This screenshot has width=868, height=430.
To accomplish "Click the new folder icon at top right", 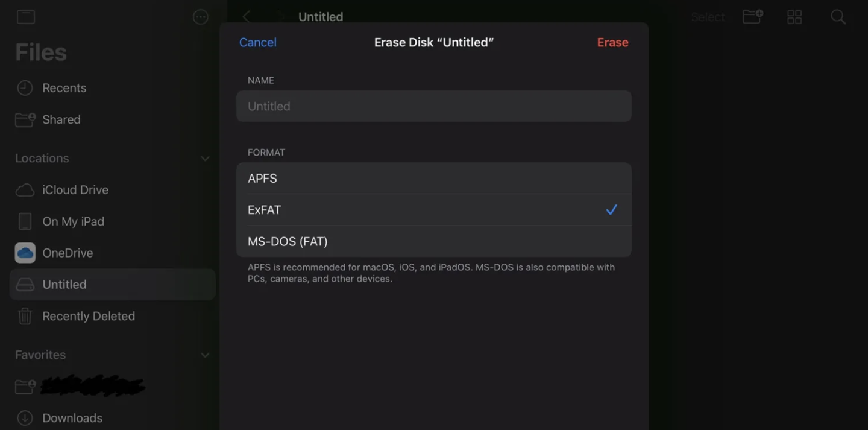I will tap(752, 17).
